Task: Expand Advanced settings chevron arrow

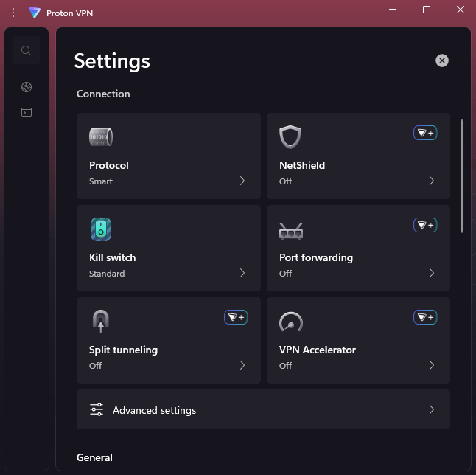Action: (x=432, y=410)
